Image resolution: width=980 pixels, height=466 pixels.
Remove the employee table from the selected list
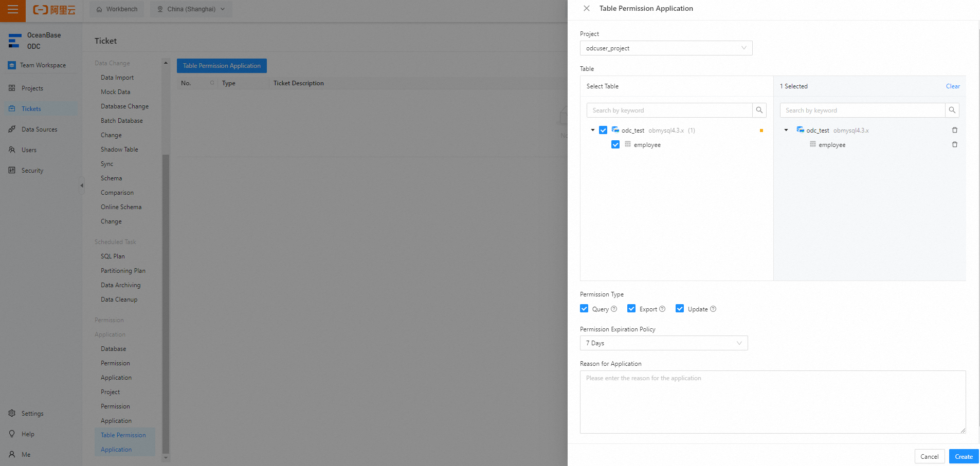955,145
